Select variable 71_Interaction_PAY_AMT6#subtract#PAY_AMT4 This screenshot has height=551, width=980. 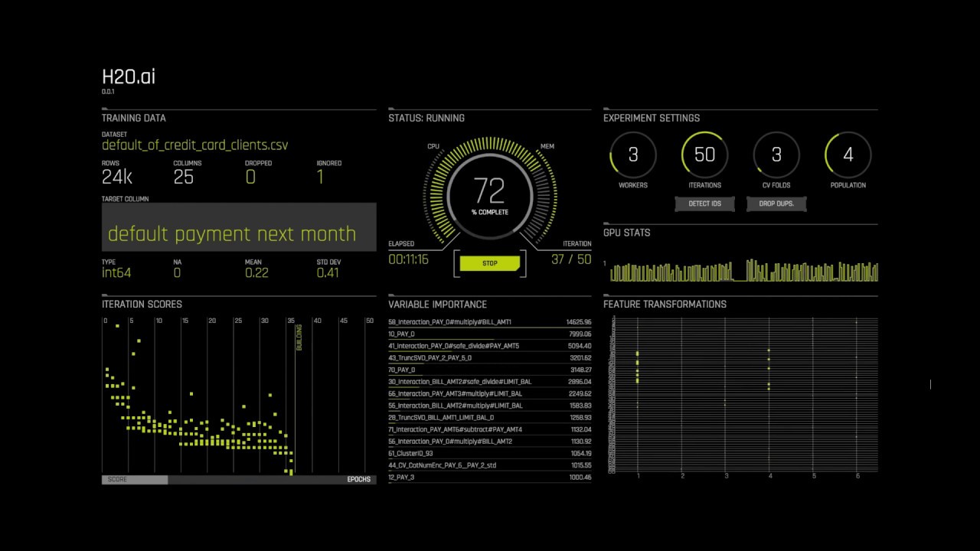tap(490, 429)
